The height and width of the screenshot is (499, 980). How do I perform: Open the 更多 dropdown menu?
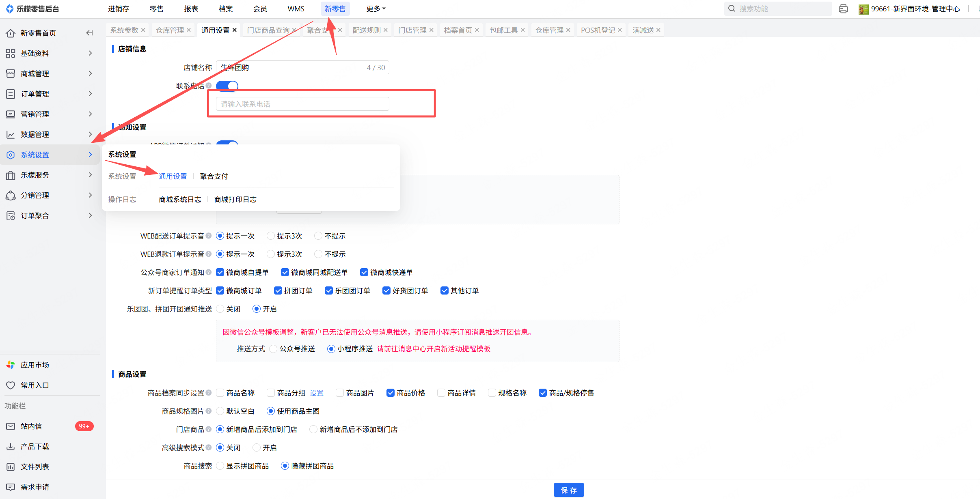pyautogui.click(x=376, y=9)
